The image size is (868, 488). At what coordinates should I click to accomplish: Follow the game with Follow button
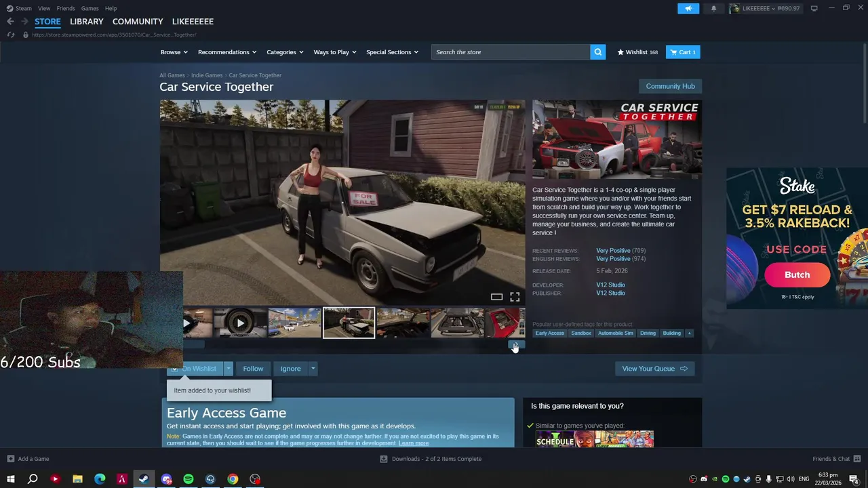253,369
